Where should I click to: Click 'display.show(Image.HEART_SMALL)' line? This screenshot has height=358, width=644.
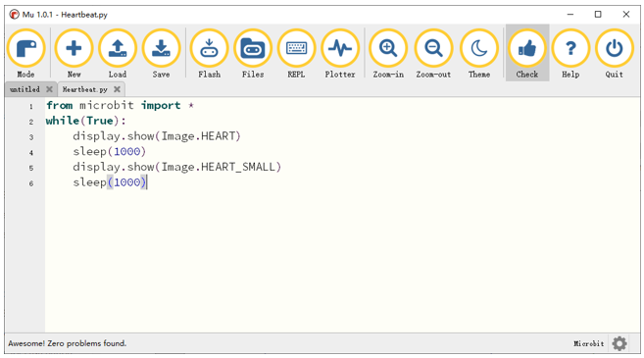point(177,167)
